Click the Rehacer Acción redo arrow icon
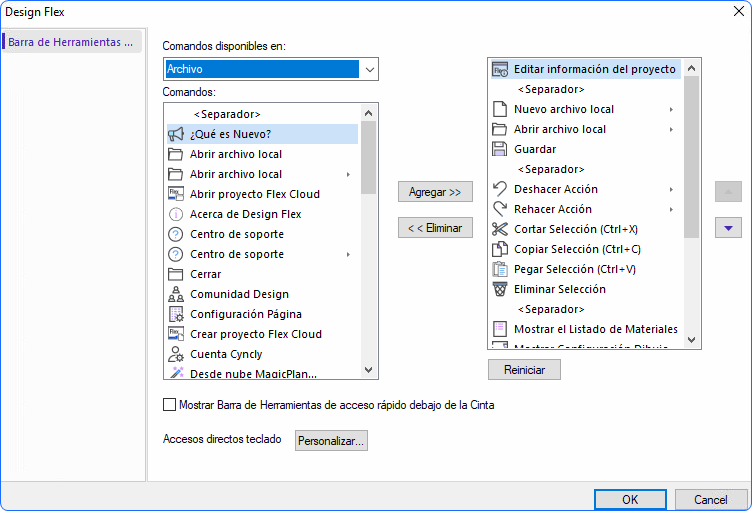 [500, 209]
